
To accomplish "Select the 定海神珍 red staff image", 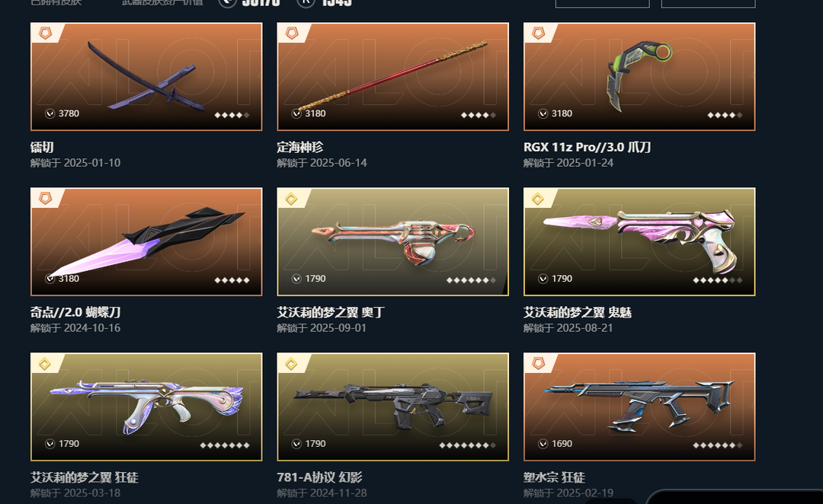I will point(392,75).
